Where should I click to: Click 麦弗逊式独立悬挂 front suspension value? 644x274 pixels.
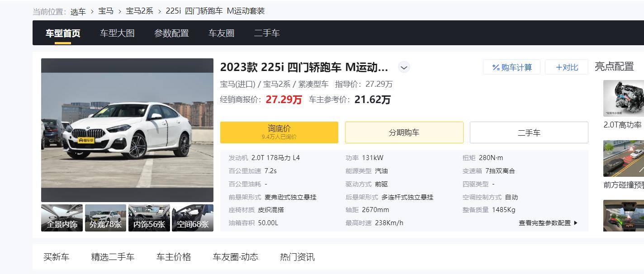pyautogui.click(x=290, y=197)
